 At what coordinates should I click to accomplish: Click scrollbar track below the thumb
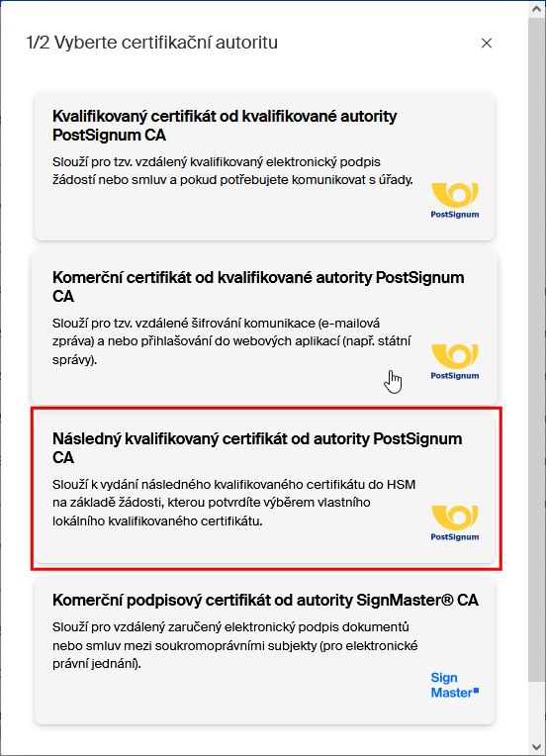[x=537, y=709]
